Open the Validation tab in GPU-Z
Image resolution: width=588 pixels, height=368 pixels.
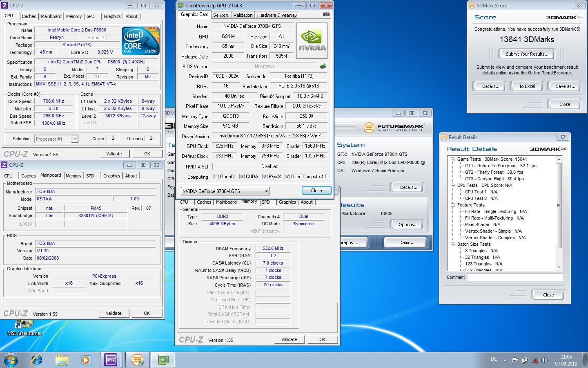point(243,15)
